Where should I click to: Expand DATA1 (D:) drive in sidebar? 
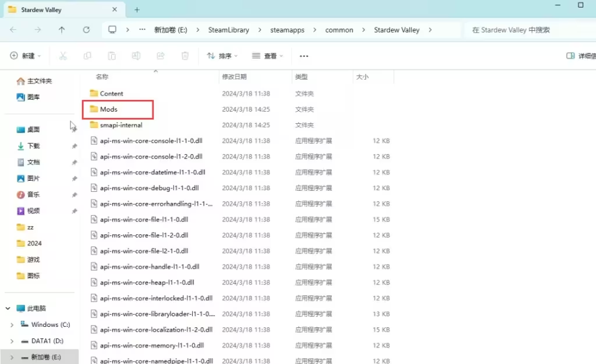click(x=12, y=341)
